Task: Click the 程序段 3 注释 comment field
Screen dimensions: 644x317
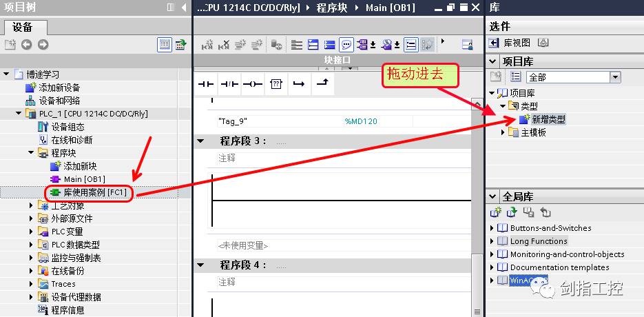Action: coord(344,158)
